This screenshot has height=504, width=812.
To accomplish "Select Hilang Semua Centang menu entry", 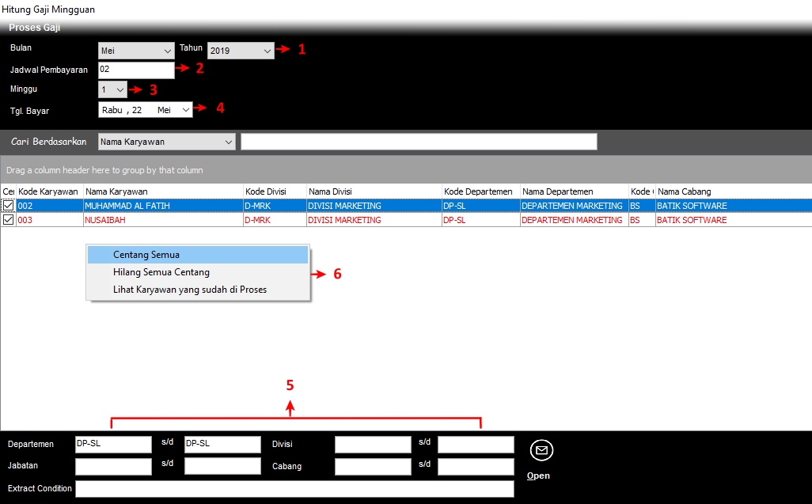I will 161,272.
